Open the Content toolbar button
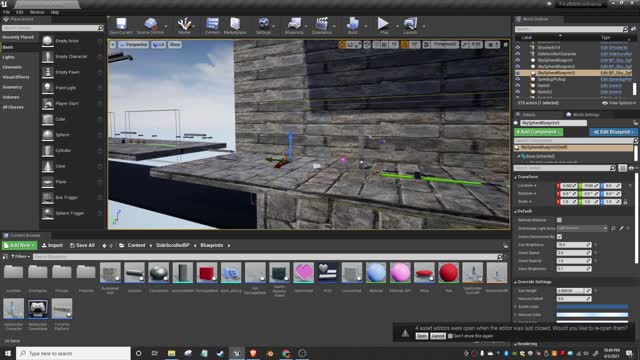Viewport: 640px width, 360px height. pos(212,26)
